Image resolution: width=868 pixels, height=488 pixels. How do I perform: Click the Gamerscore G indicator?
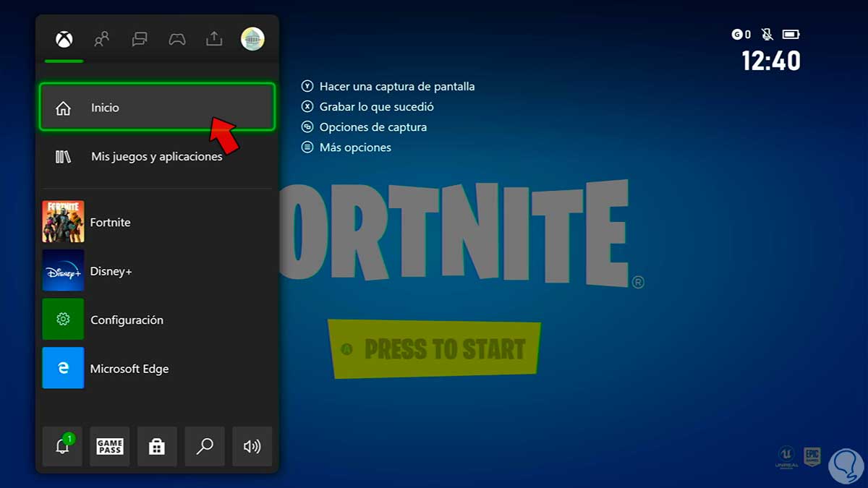pos(741,34)
